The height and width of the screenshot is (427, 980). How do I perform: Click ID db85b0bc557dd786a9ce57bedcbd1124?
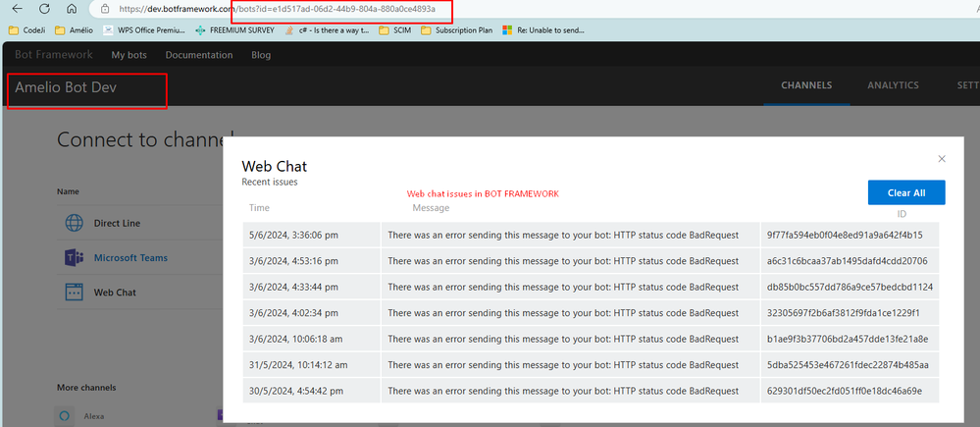point(850,287)
